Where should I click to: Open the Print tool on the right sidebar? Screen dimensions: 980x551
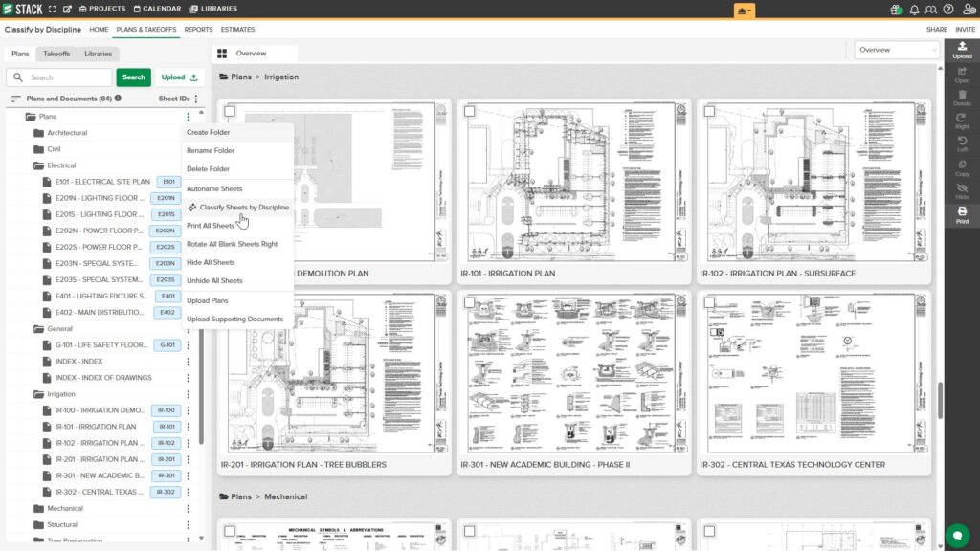[962, 210]
